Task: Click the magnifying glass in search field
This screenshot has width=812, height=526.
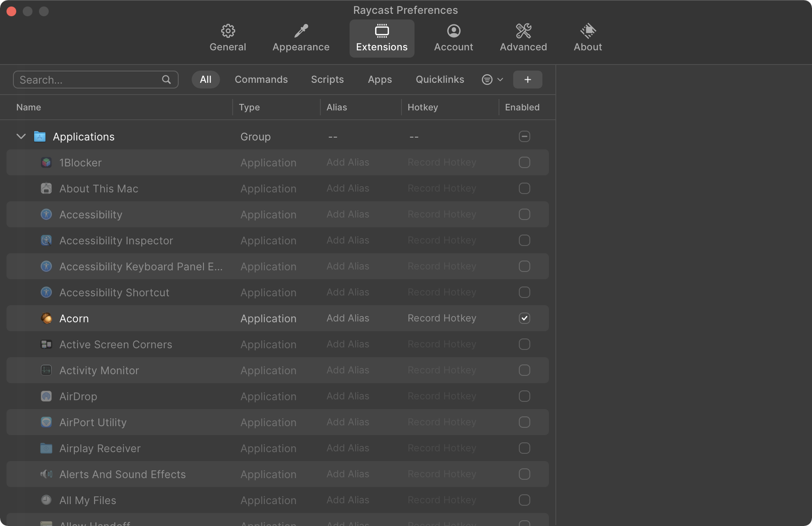Action: coord(166,80)
